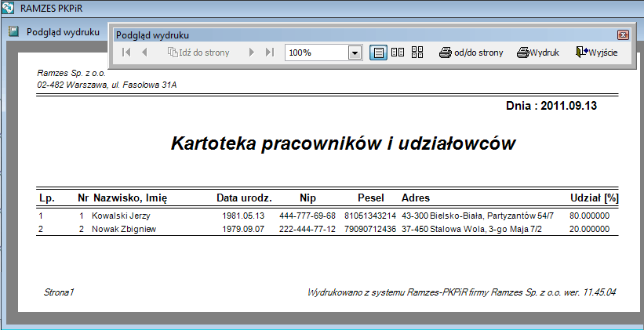Viewport: 644px width, 330px height.
Task: Jump to the last page
Action: click(x=270, y=53)
